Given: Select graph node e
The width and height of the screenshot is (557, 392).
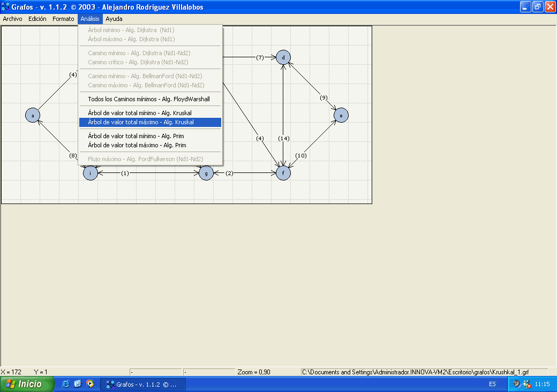Looking at the screenshot, I should coord(341,115).
